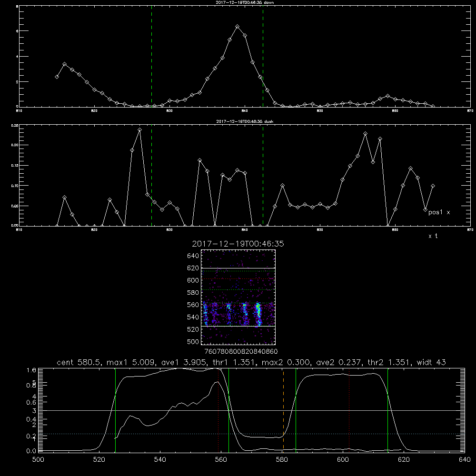
Task: Click the dusk plot y-axis label 0.20
Action: pyautogui.click(x=15, y=145)
